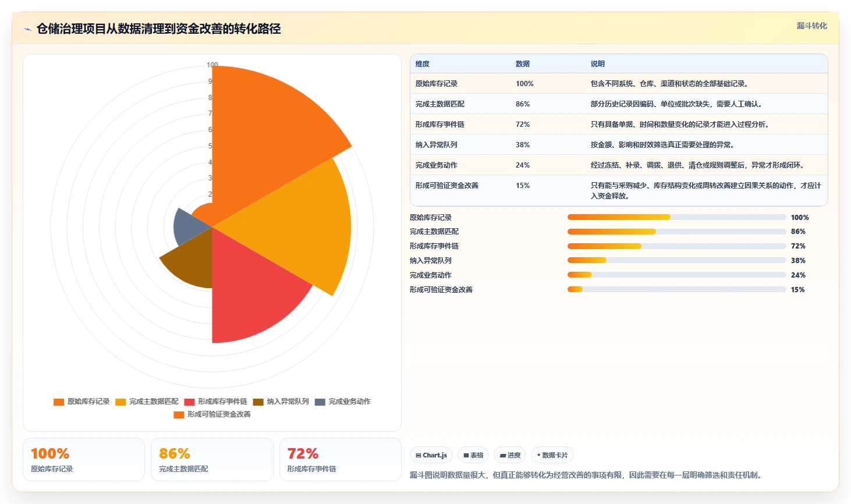Click the Chart.js chip
Image resolution: width=851 pixels, height=504 pixels.
(x=431, y=455)
